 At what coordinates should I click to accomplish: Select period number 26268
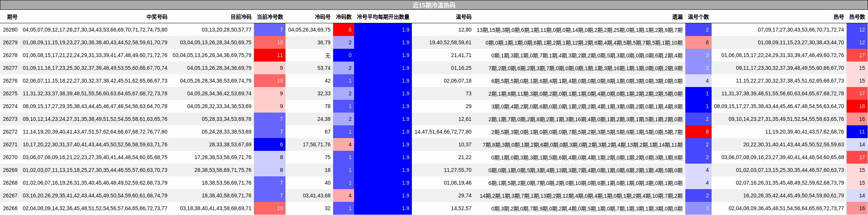10,183
